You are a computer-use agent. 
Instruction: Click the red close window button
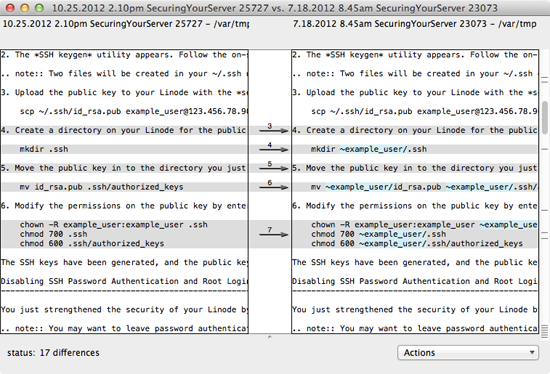coord(10,8)
